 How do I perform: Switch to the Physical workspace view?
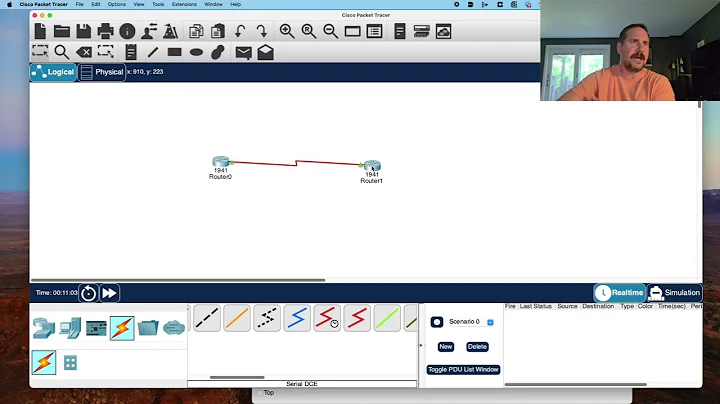click(x=102, y=72)
